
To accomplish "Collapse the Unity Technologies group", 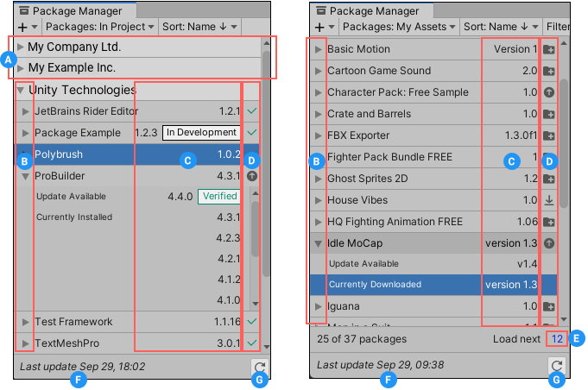I will pyautogui.click(x=20, y=90).
